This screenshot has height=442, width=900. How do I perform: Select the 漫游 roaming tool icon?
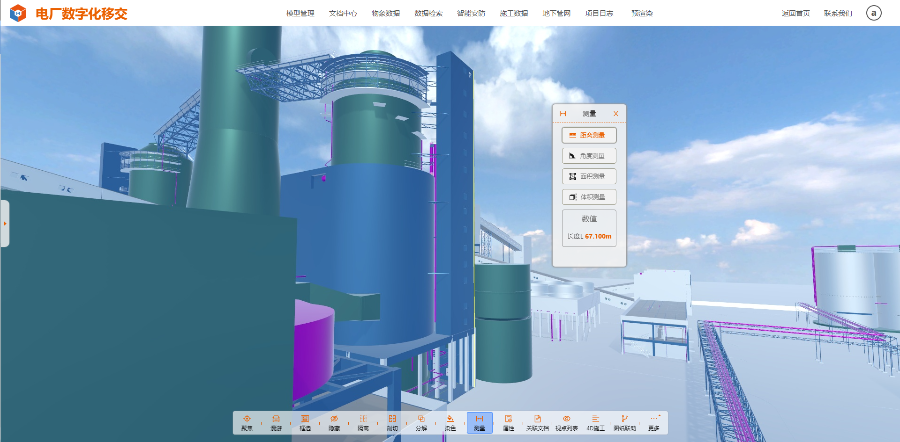click(x=275, y=423)
